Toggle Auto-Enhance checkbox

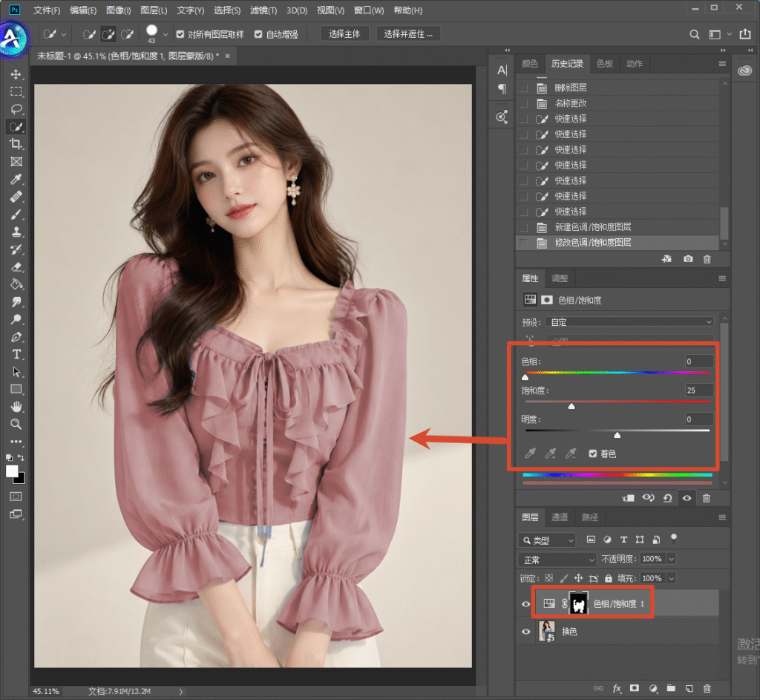click(258, 34)
